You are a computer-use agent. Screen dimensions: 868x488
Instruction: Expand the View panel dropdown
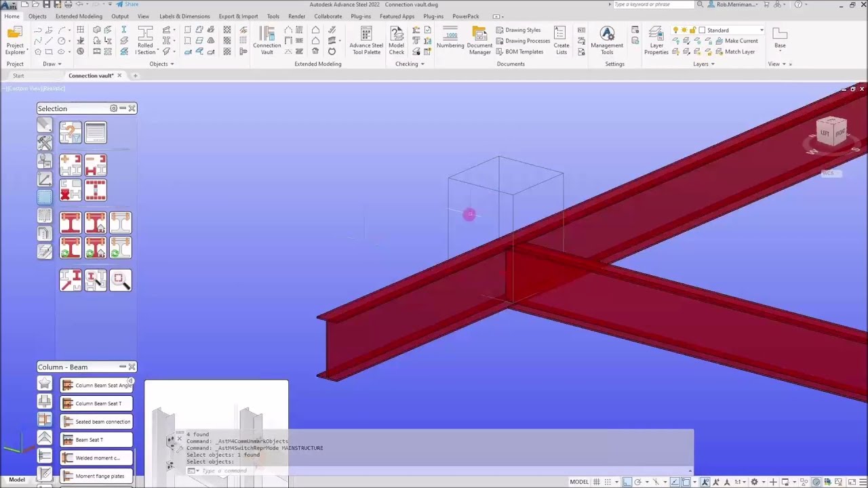click(777, 64)
